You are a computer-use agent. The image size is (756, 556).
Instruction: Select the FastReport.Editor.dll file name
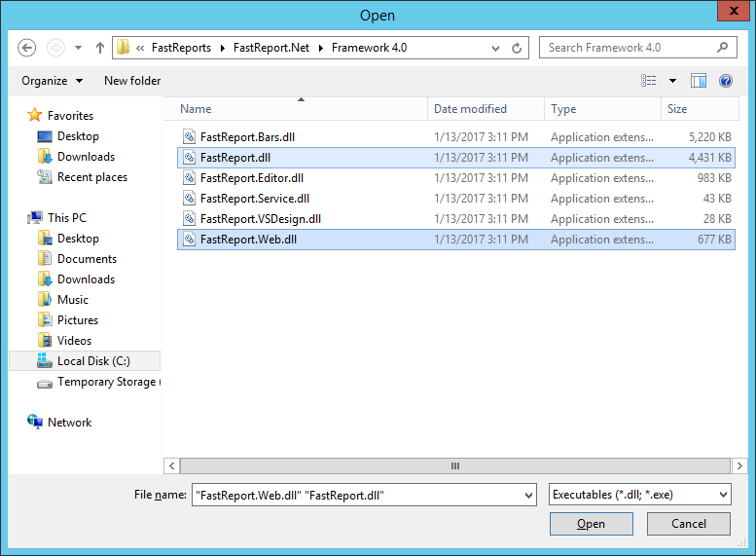[252, 178]
